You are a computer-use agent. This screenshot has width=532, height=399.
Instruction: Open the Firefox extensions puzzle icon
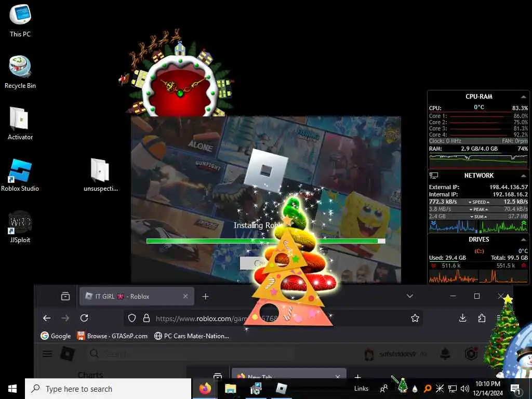(x=482, y=318)
